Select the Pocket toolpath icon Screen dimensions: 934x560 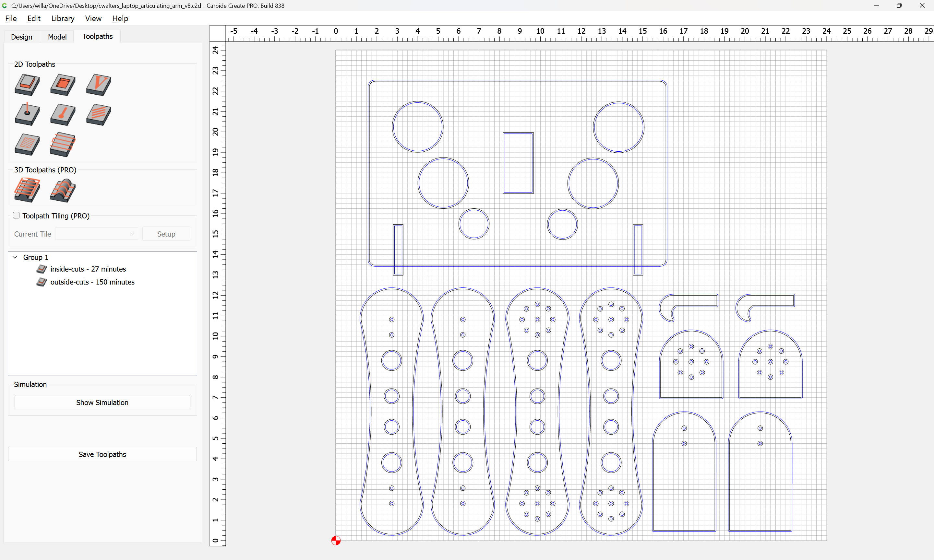[63, 84]
